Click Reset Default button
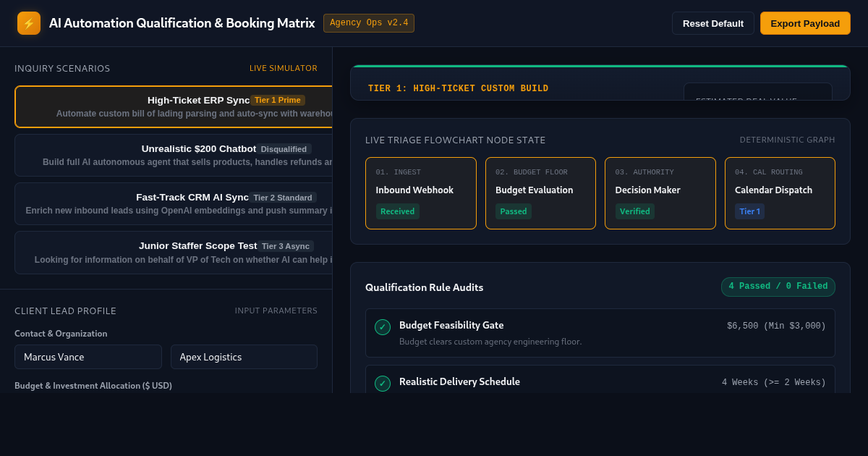 [713, 23]
